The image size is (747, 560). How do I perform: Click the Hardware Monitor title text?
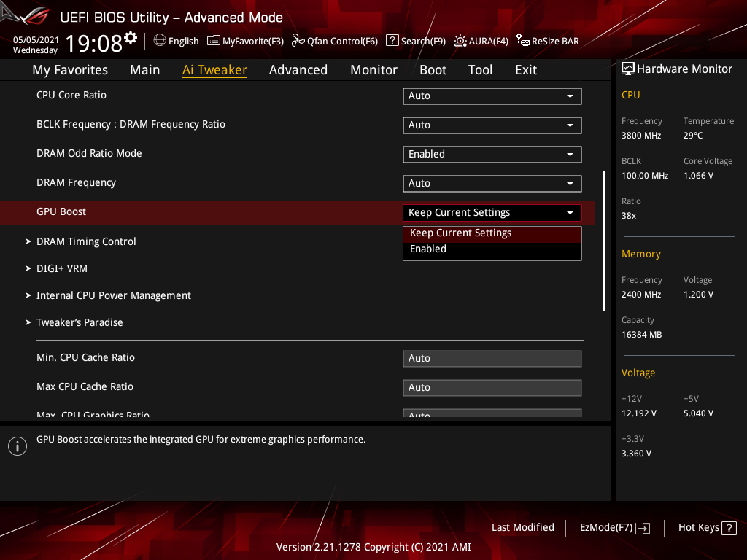pyautogui.click(x=684, y=69)
